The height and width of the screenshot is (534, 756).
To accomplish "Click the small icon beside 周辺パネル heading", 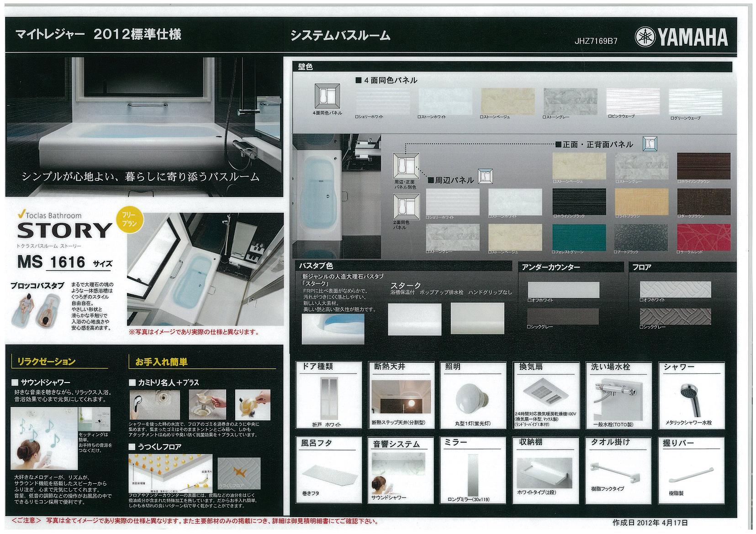I will [485, 176].
